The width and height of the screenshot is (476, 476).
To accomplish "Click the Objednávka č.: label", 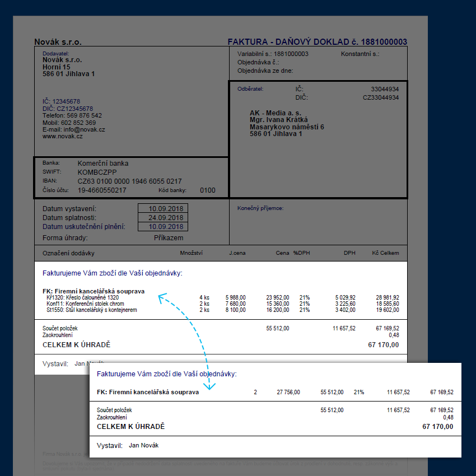I will point(258,62).
